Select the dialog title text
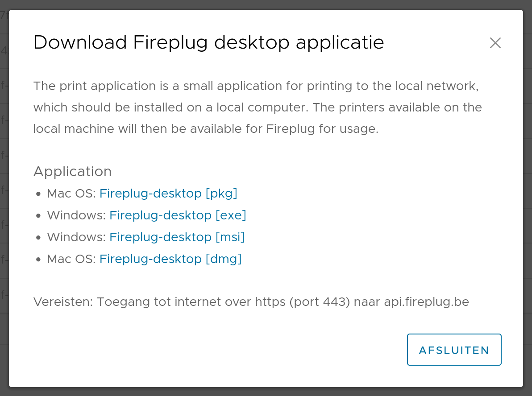The image size is (532, 396). coord(208,42)
